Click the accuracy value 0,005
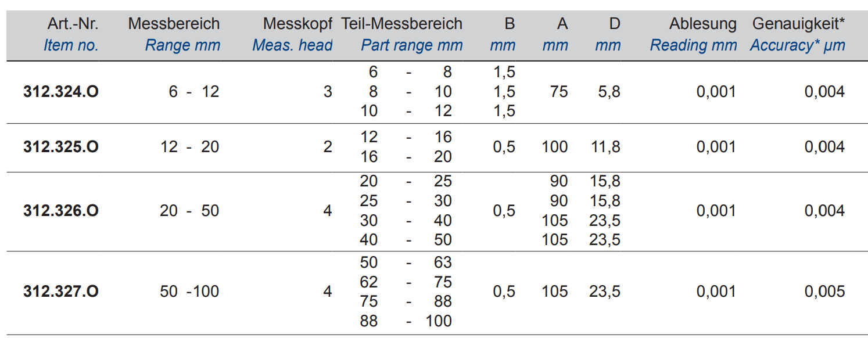The width and height of the screenshot is (868, 338). pos(824,291)
